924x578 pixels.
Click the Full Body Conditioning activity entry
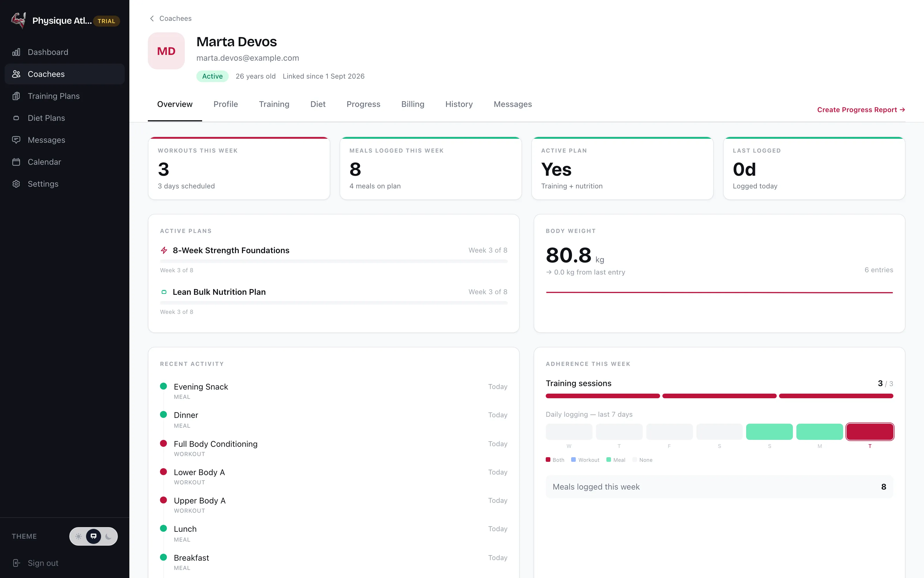(x=334, y=449)
